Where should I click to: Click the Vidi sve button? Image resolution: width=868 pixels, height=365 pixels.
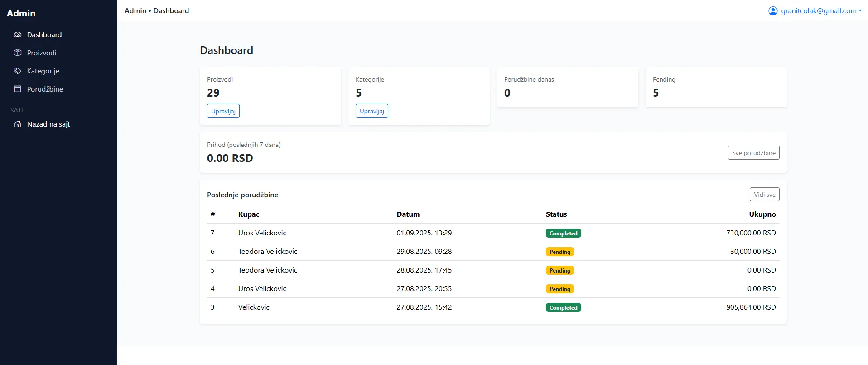pyautogui.click(x=764, y=195)
